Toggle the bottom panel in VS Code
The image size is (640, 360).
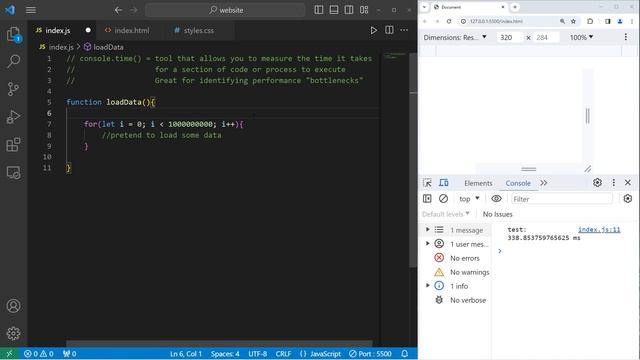334,10
